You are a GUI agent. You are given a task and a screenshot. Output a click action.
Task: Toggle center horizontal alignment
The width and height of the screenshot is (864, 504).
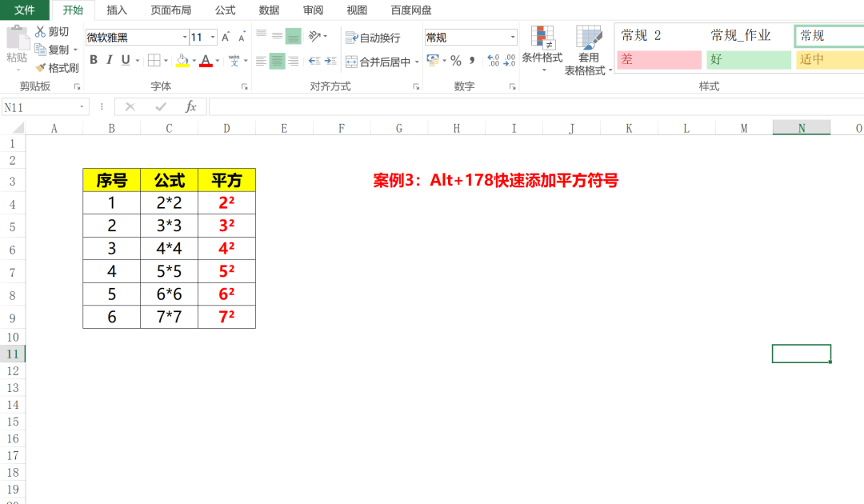(277, 61)
